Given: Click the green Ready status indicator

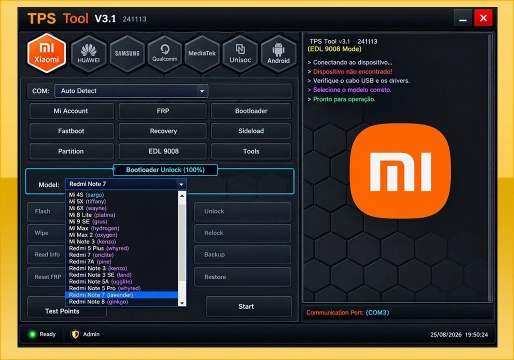Looking at the screenshot, I should click(33, 334).
